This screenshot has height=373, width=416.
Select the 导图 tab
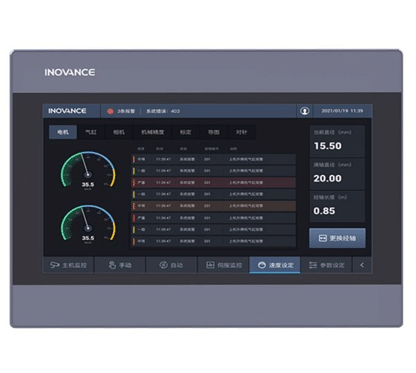coord(214,132)
